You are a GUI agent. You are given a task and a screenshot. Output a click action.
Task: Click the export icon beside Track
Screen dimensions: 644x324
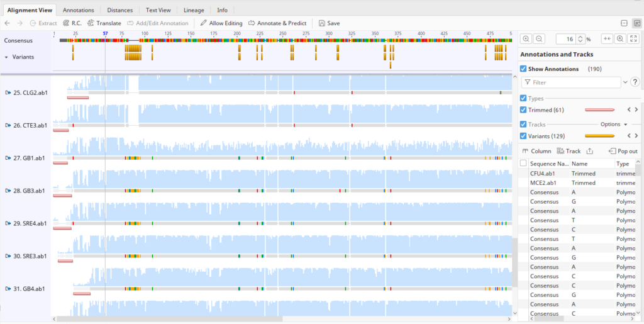coord(589,151)
